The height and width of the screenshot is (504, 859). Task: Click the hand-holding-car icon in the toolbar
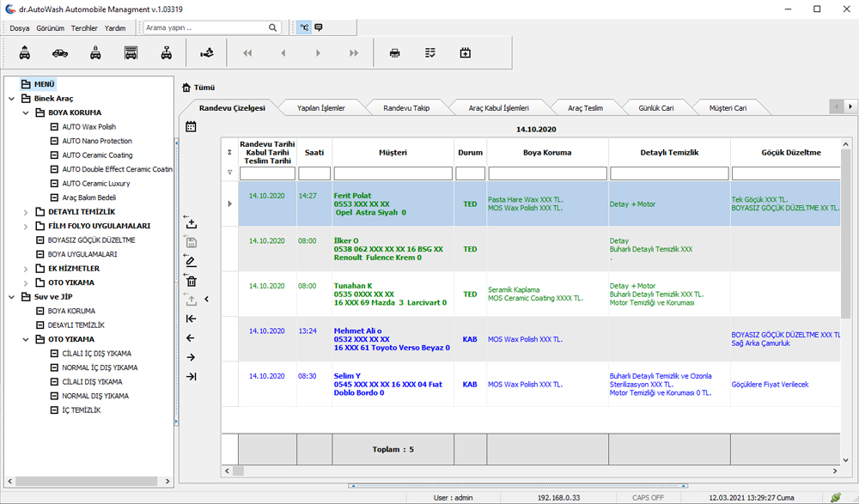[206, 53]
